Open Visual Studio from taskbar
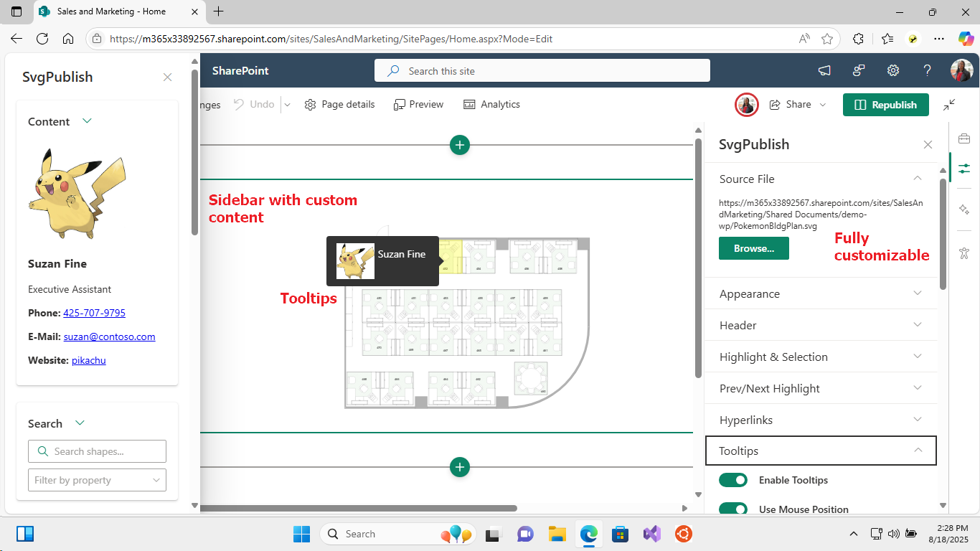This screenshot has height=551, width=980. click(x=651, y=534)
